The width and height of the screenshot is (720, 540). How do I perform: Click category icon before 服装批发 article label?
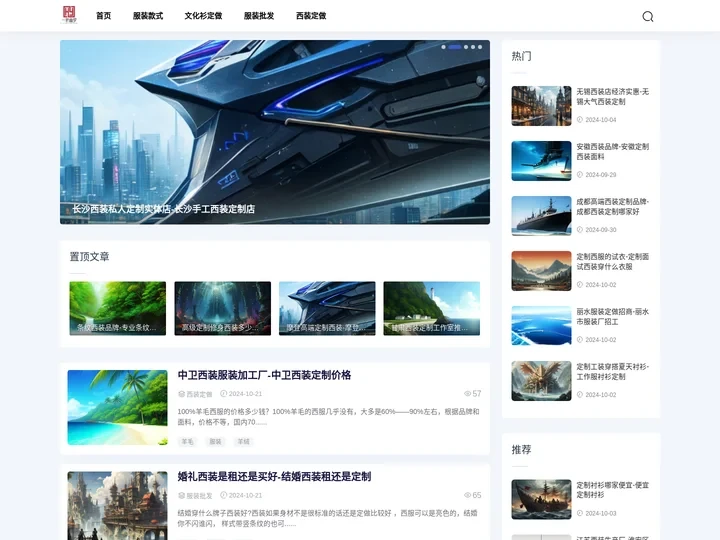(x=181, y=495)
